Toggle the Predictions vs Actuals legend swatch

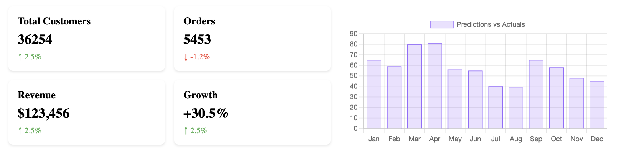click(x=441, y=24)
